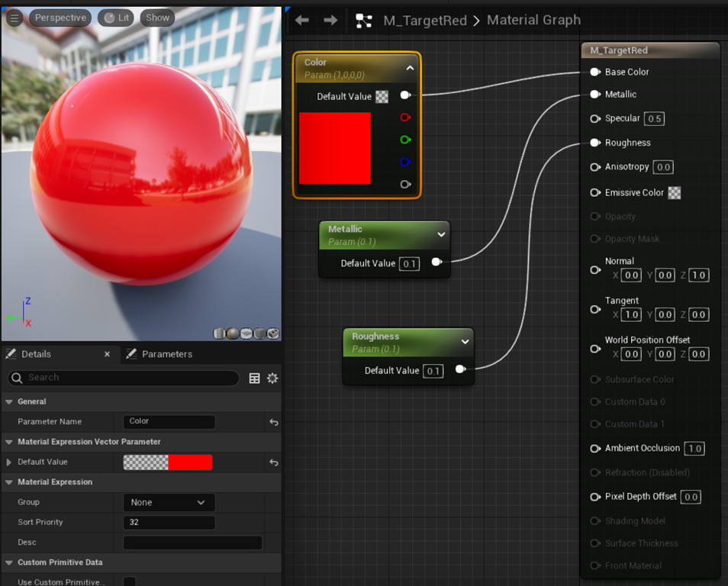
Task: Open Details property matrix grid view
Action: tap(254, 378)
